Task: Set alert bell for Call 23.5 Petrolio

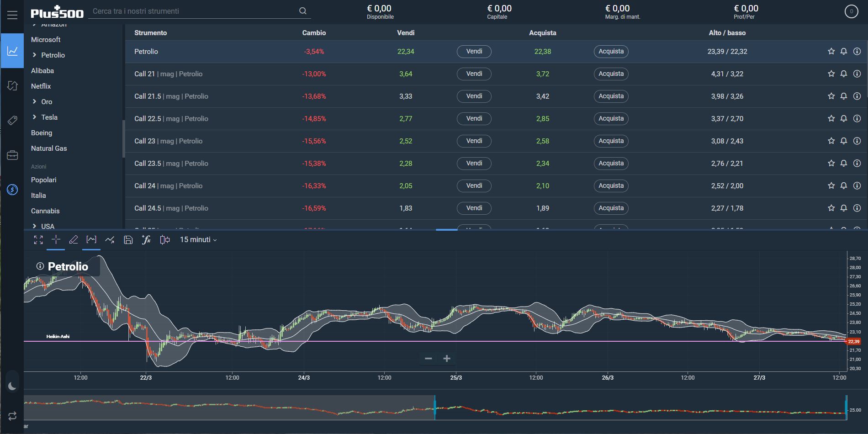Action: [x=844, y=163]
